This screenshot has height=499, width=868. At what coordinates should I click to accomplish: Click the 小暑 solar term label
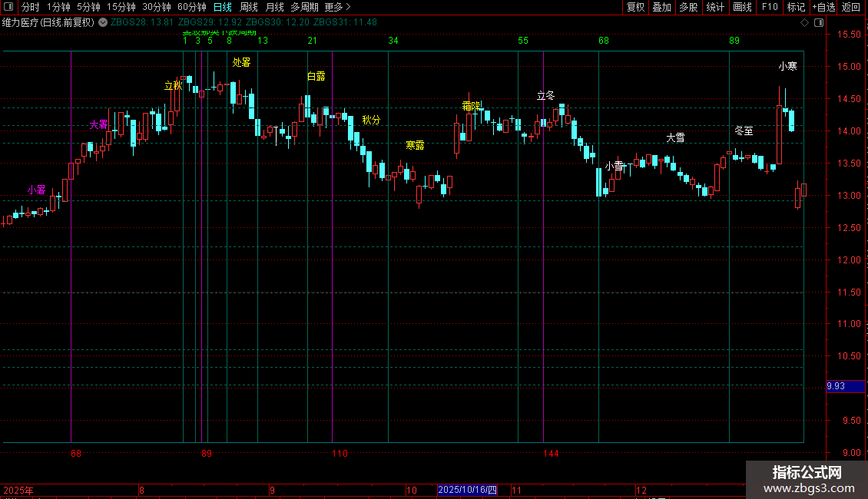pyautogui.click(x=37, y=190)
